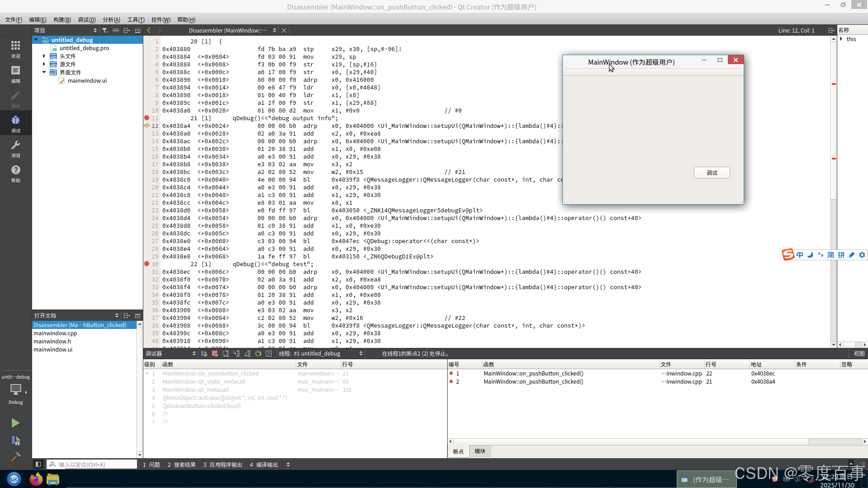Switch to Debug mode in left sidebar
The image size is (868, 488).
coord(15,123)
